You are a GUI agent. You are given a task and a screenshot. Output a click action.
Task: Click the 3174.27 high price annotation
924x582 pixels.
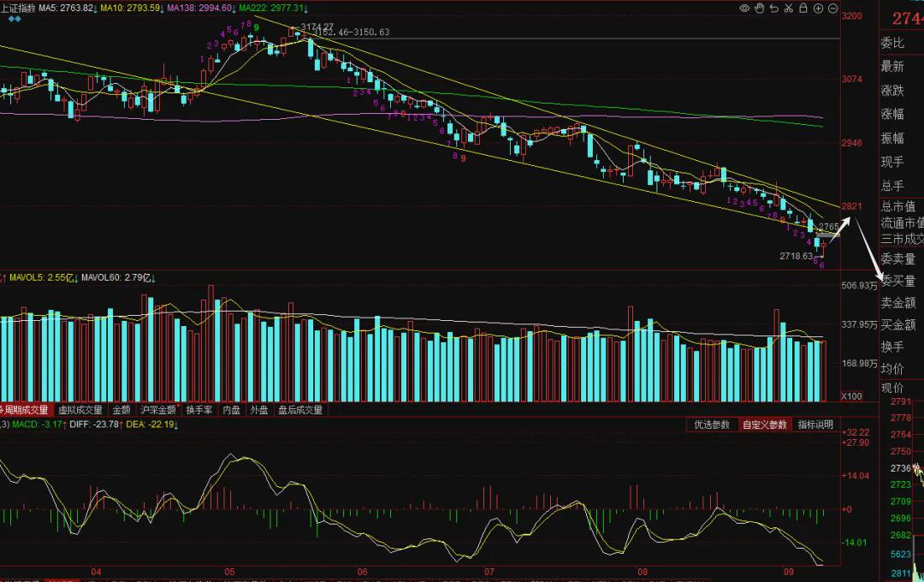(317, 27)
